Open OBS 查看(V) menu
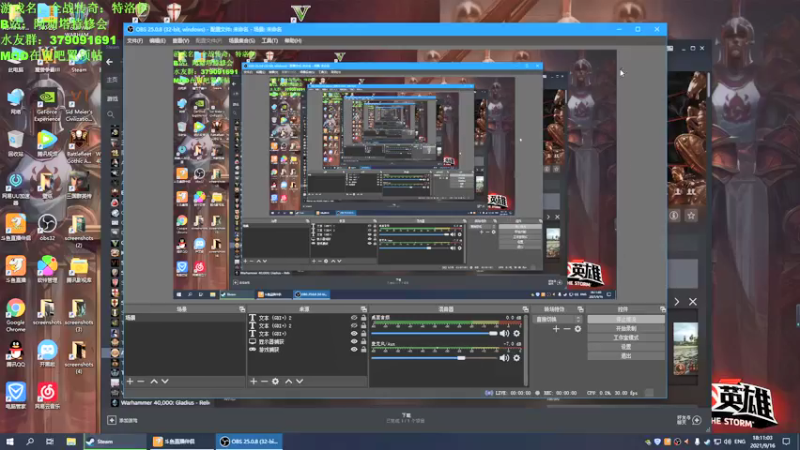800x450 pixels. click(x=181, y=40)
